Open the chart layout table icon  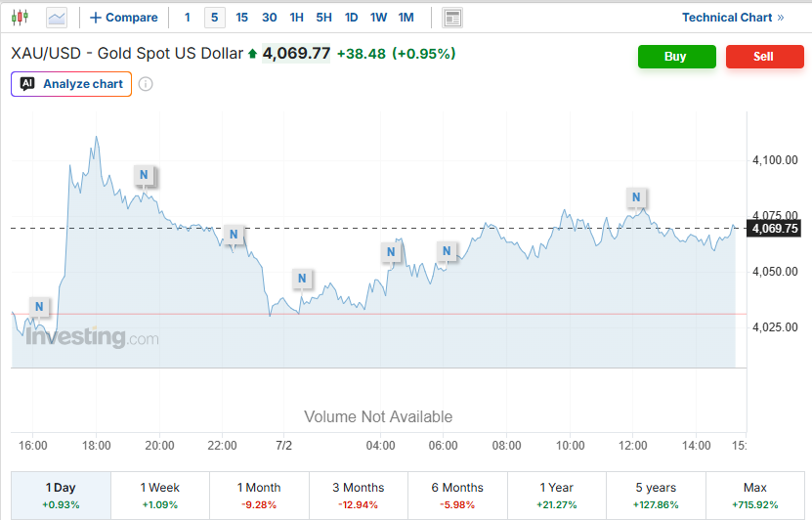click(452, 18)
